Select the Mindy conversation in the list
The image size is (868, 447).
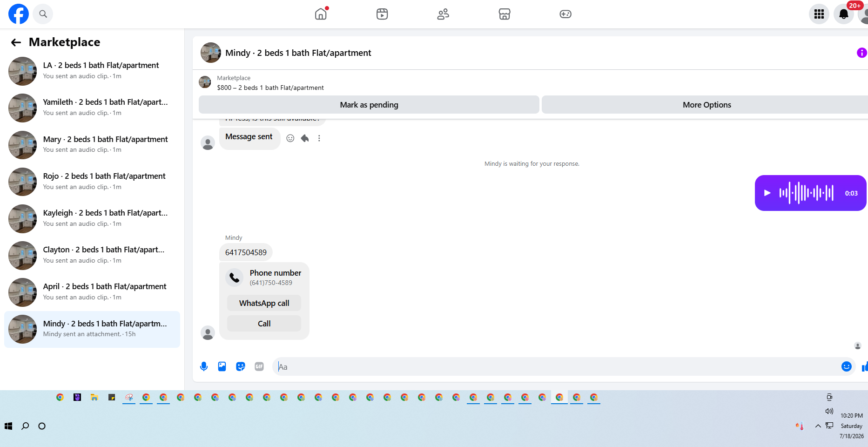92,329
